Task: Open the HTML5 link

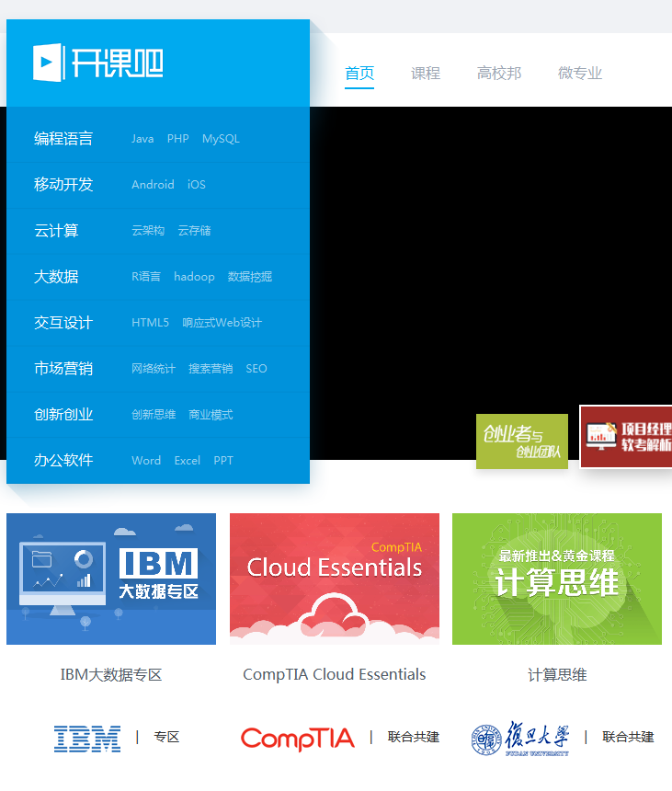Action: (150, 322)
